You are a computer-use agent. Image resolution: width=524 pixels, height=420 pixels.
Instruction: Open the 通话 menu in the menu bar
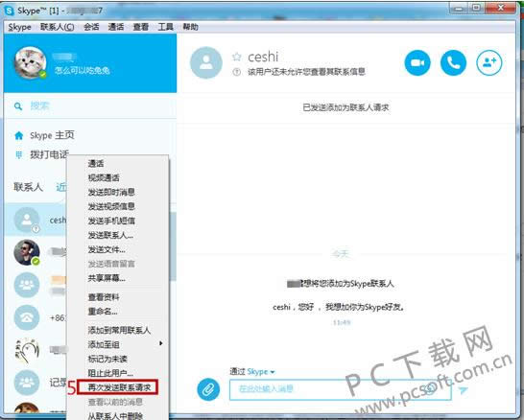pos(116,27)
